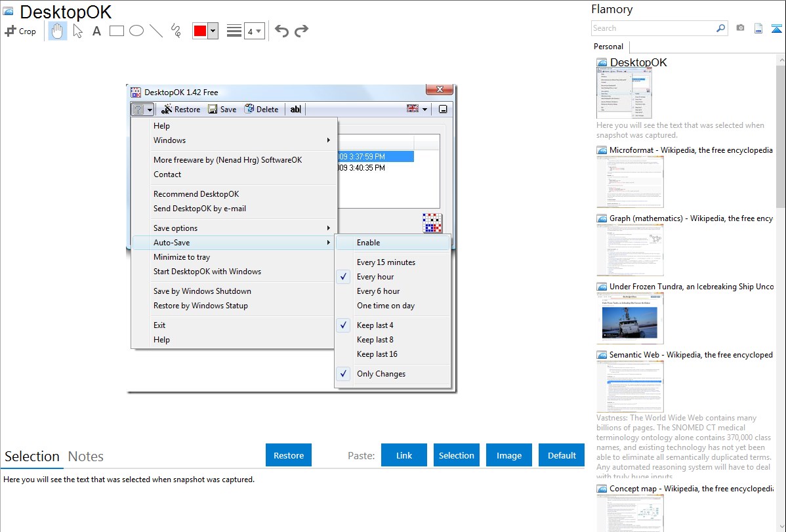Image resolution: width=786 pixels, height=532 pixels.
Task: Open the Personal tab
Action: (x=608, y=47)
